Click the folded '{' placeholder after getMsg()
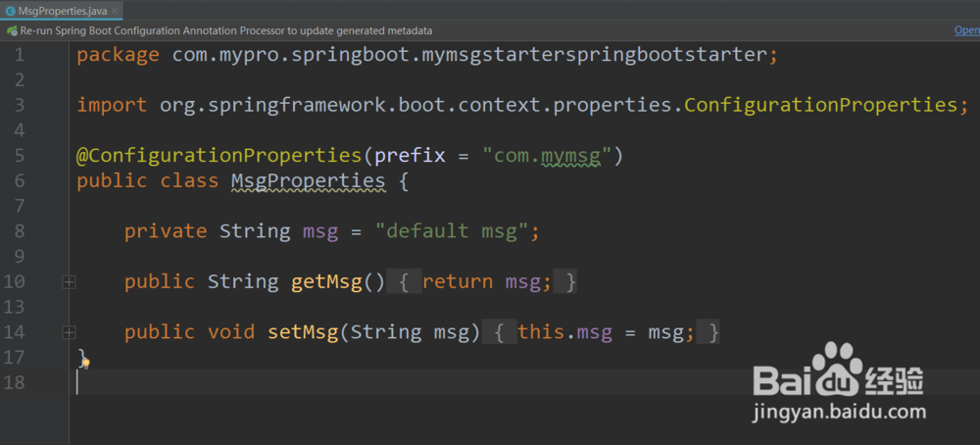 tap(405, 282)
